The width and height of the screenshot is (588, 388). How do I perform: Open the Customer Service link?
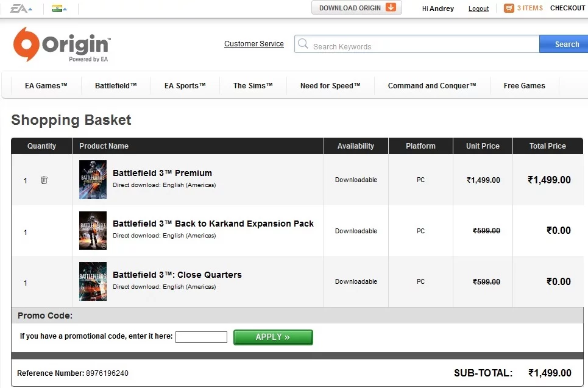coord(254,44)
